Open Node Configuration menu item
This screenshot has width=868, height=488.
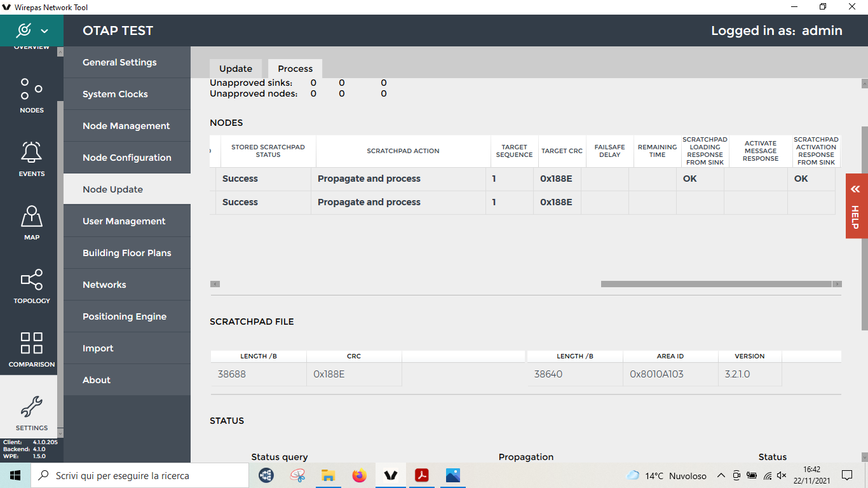(x=127, y=158)
